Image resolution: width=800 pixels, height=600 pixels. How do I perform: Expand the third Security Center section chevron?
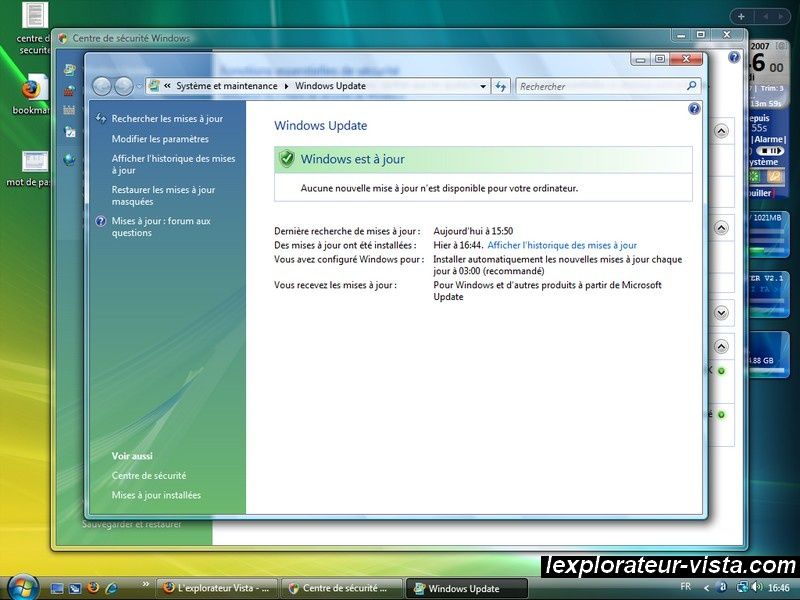click(721, 312)
